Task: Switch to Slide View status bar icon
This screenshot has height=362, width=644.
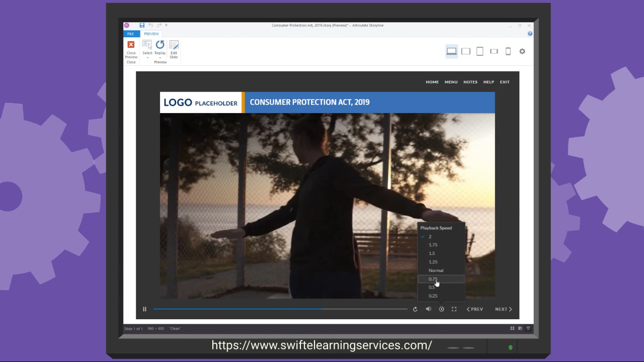Action: [520, 328]
